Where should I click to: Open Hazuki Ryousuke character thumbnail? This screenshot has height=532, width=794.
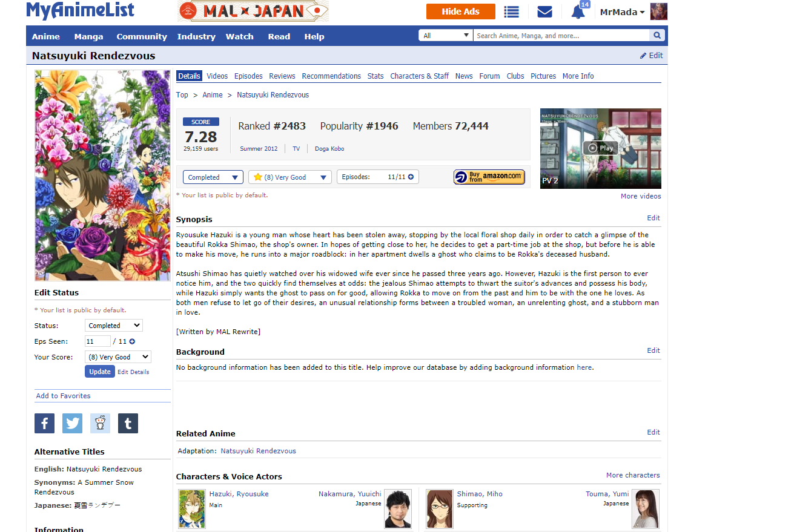pyautogui.click(x=192, y=509)
